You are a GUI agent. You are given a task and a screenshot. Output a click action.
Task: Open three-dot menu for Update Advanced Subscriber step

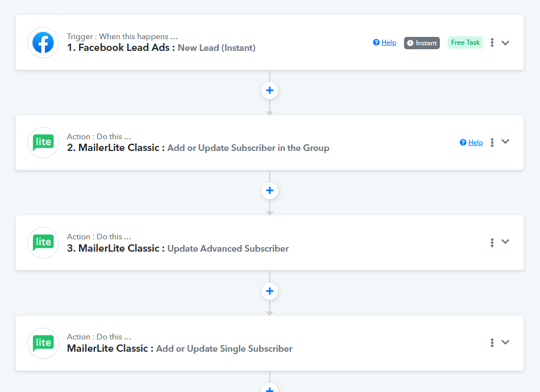click(x=492, y=243)
